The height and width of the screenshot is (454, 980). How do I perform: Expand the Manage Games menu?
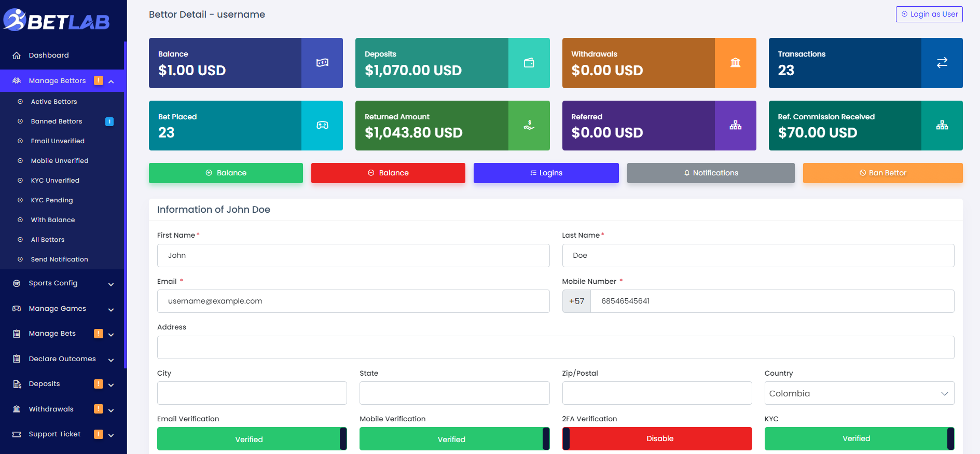click(63, 309)
